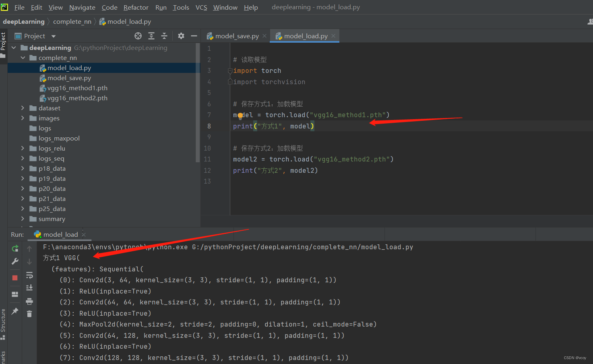593x364 pixels.
Task: Click the Expand All icon in Project panel
Action: pyautogui.click(x=151, y=36)
